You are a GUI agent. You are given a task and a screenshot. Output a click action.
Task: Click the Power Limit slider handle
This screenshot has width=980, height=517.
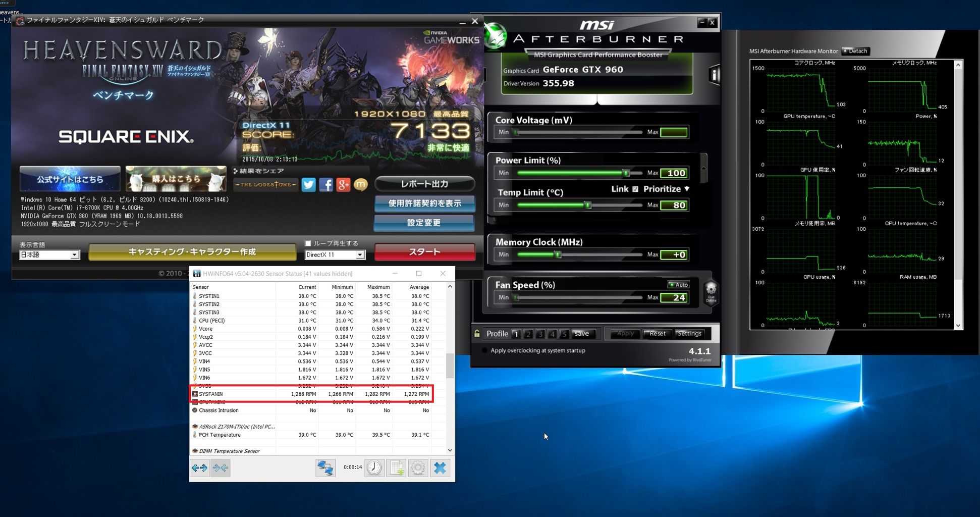pos(626,173)
